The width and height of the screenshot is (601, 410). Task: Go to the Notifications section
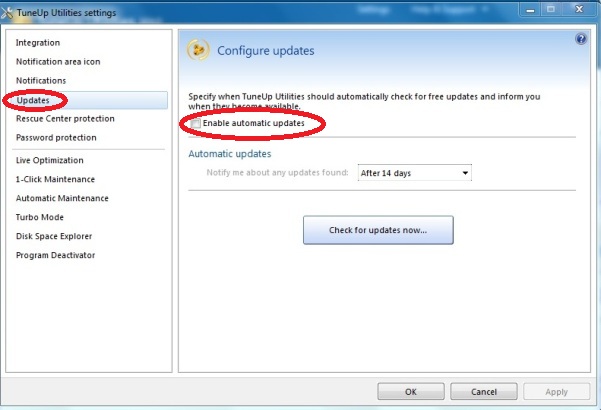click(41, 80)
